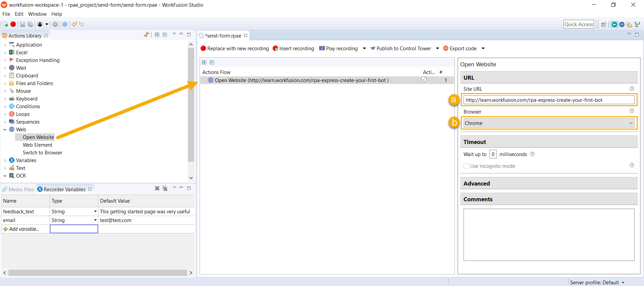Open the Play recording dropdown arrow
The height and width of the screenshot is (286, 644).
click(x=364, y=49)
